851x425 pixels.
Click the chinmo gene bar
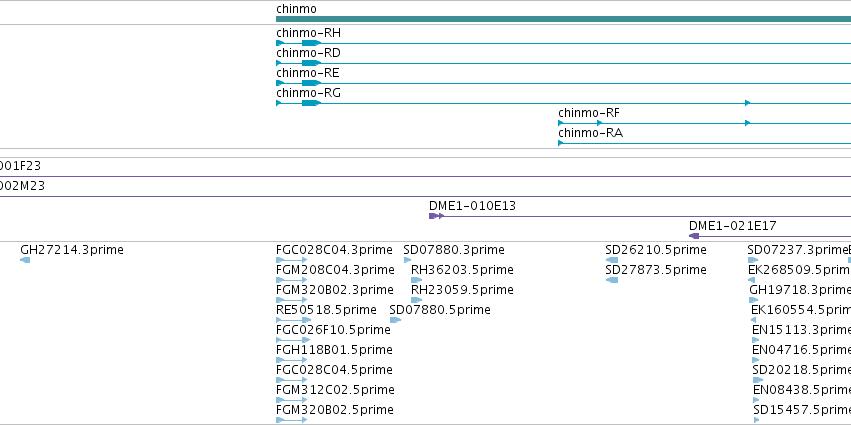pyautogui.click(x=563, y=19)
